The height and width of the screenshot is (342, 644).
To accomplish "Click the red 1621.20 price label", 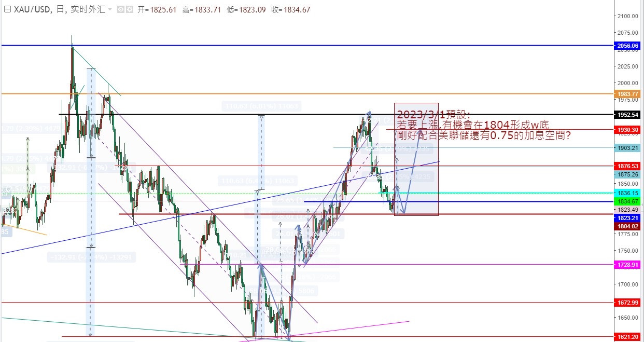I will point(628,337).
